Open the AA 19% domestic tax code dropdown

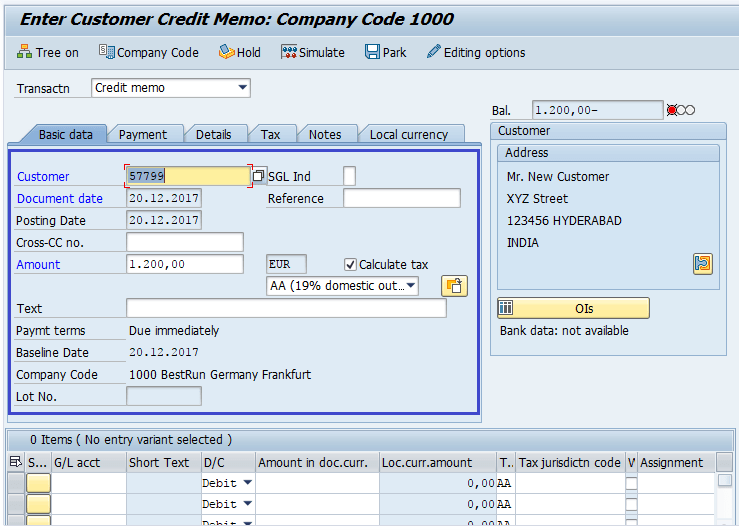coord(411,285)
